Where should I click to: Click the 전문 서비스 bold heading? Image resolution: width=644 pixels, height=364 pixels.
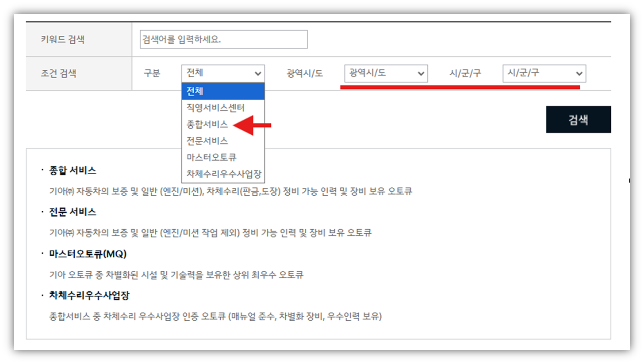pyautogui.click(x=73, y=212)
